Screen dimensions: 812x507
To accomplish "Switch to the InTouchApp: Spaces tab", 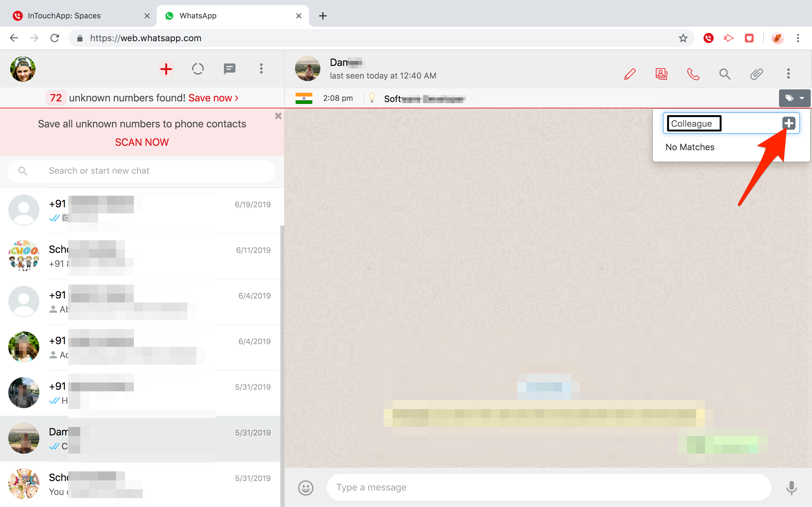I will pos(64,16).
